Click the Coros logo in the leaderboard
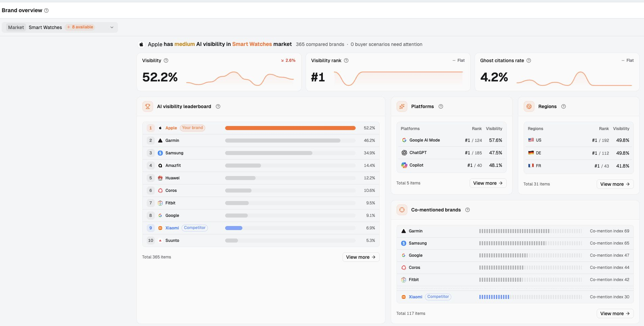Image resolution: width=644 pixels, height=326 pixels. tap(160, 191)
